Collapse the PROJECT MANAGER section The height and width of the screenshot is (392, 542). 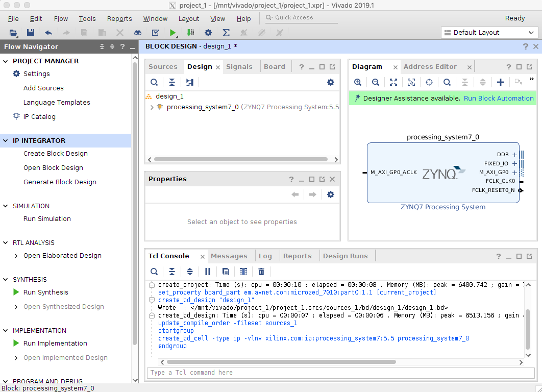(6, 61)
